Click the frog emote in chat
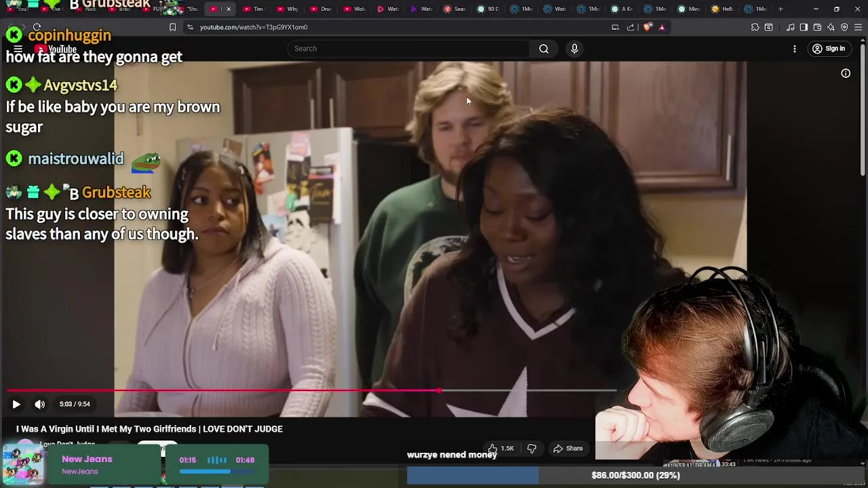This screenshot has height=488, width=868. click(x=146, y=161)
